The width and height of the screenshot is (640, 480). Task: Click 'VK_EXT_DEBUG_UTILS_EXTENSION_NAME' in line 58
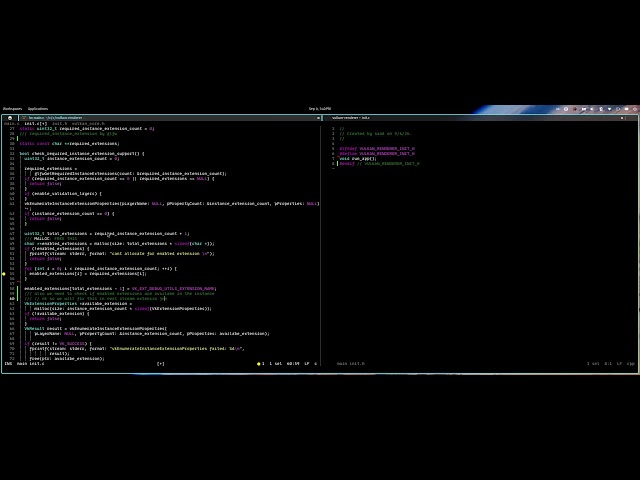coord(174,289)
